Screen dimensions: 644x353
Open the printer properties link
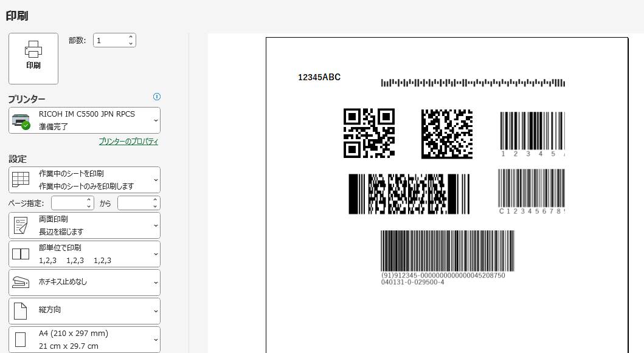128,142
